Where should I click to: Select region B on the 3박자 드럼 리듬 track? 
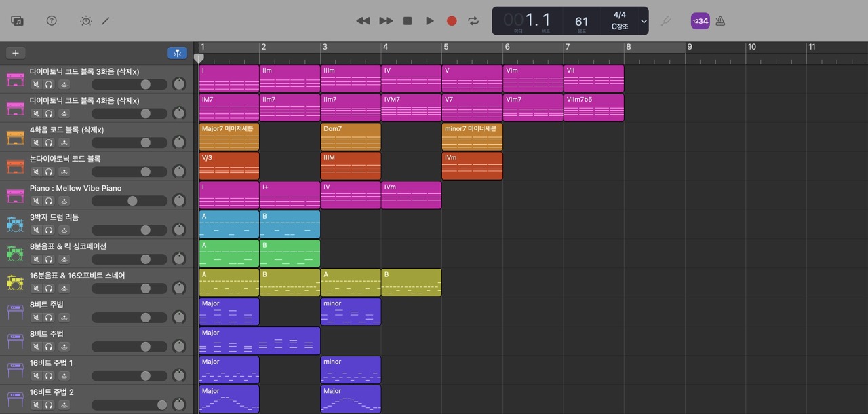point(290,224)
